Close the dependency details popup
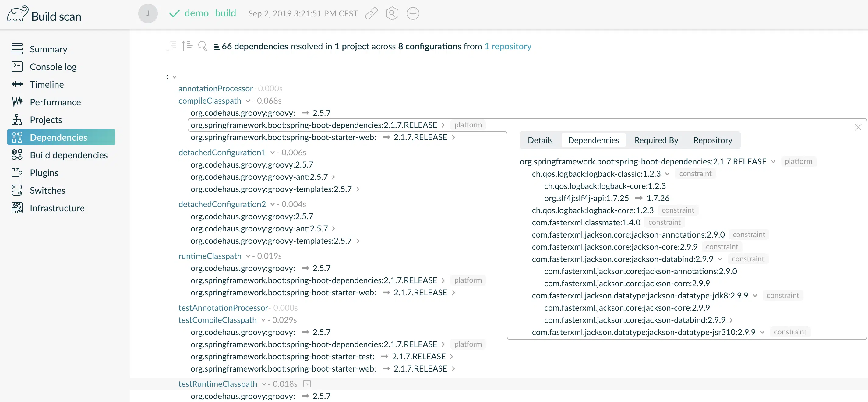 858,127
